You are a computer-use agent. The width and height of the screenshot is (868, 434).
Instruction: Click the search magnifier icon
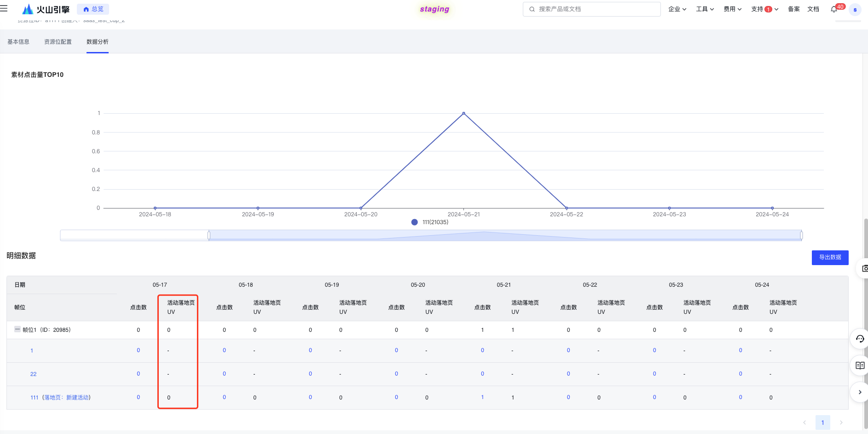(532, 9)
